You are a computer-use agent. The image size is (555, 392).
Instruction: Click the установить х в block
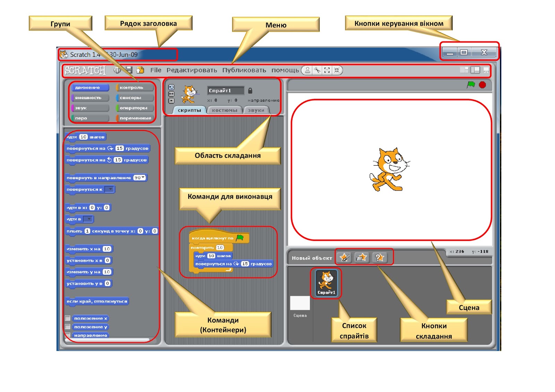coord(88,260)
